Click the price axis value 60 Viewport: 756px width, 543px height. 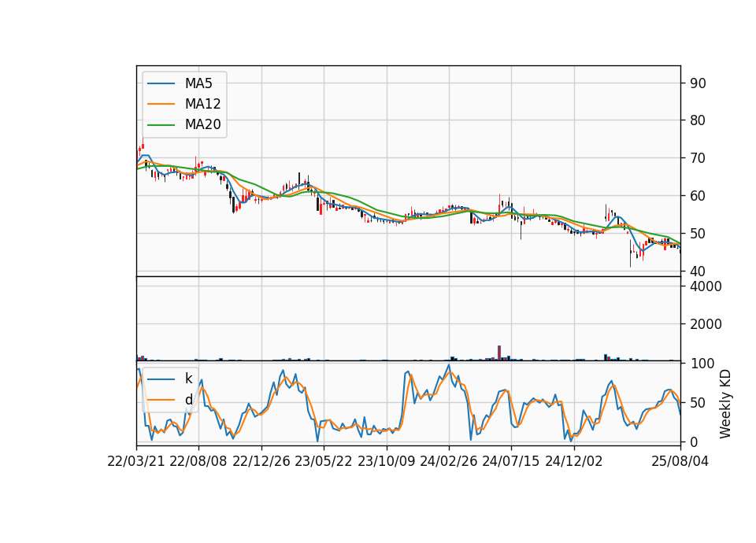point(698,196)
